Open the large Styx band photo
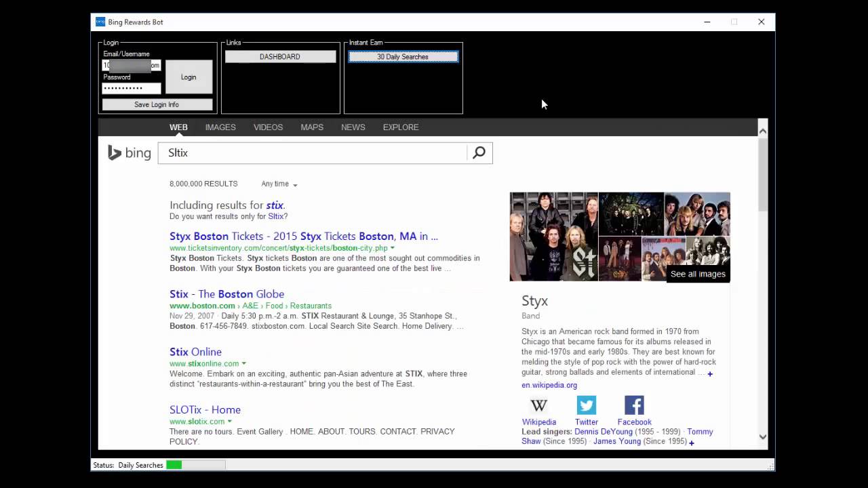Image resolution: width=868 pixels, height=488 pixels. [553, 237]
